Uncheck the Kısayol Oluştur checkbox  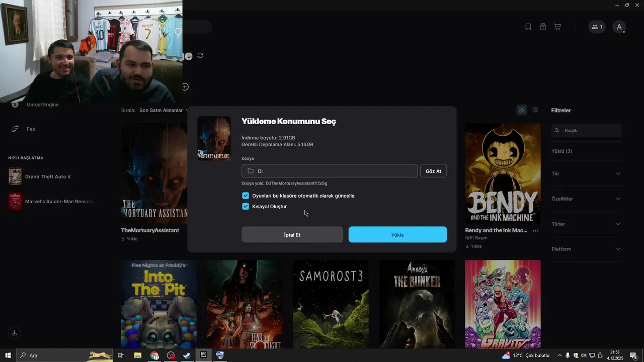(x=246, y=207)
